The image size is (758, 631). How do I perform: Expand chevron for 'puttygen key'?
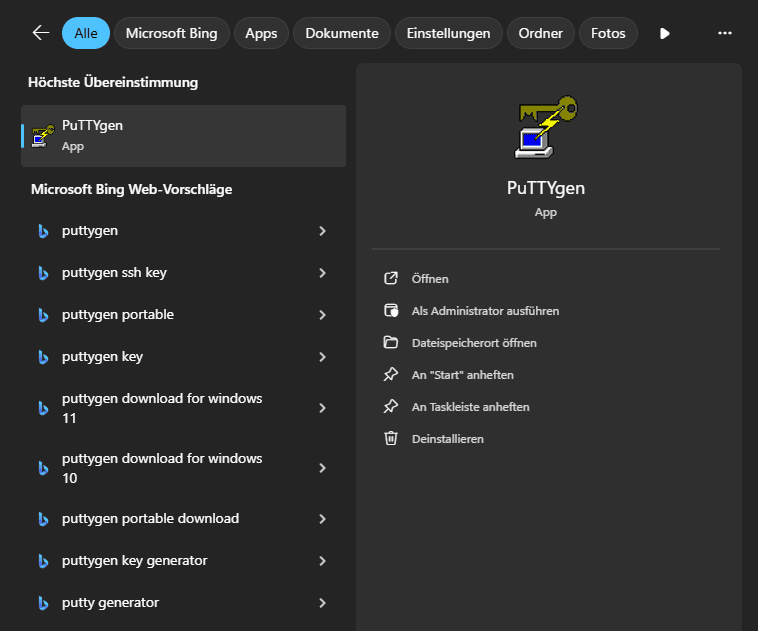[x=322, y=357]
